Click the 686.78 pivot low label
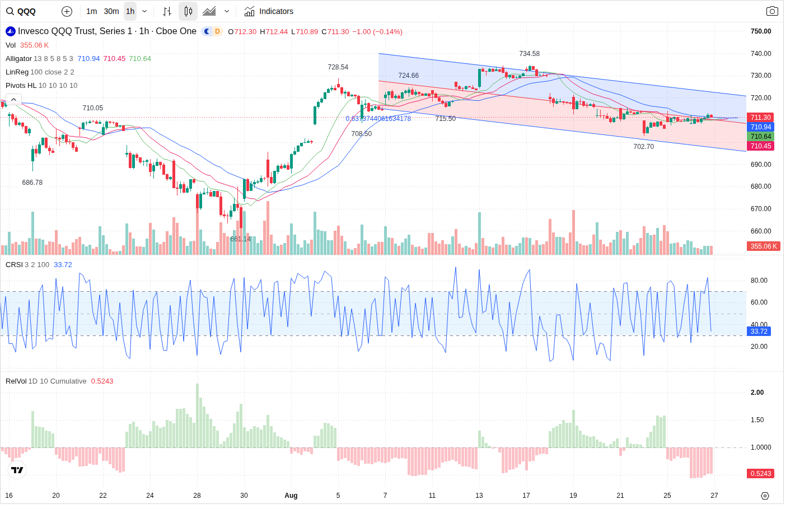Image resolution: width=795 pixels, height=532 pixels. (32, 183)
